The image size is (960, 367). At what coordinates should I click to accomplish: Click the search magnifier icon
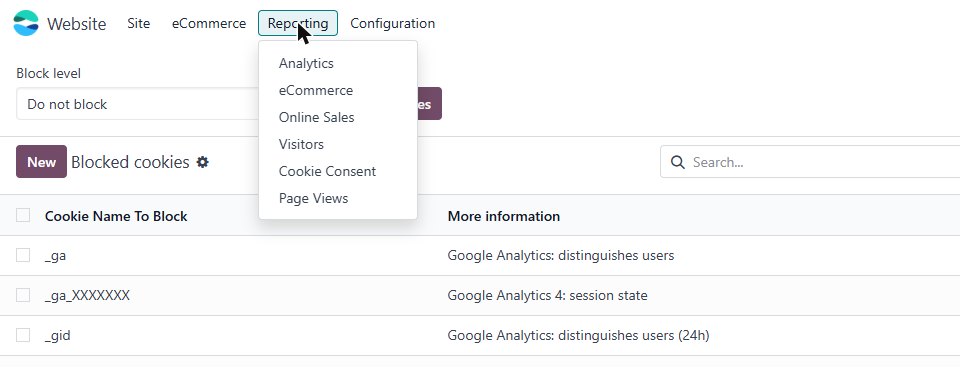coord(677,162)
